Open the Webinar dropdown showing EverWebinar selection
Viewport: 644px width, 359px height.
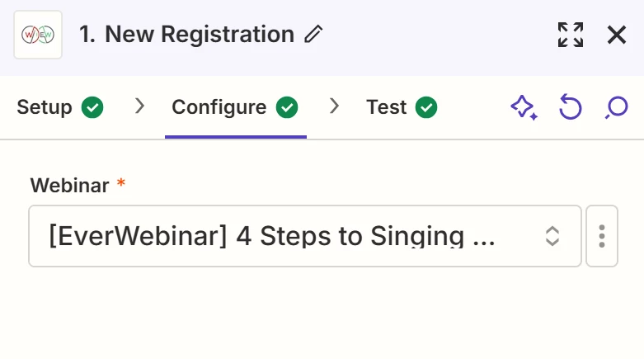coord(280,236)
